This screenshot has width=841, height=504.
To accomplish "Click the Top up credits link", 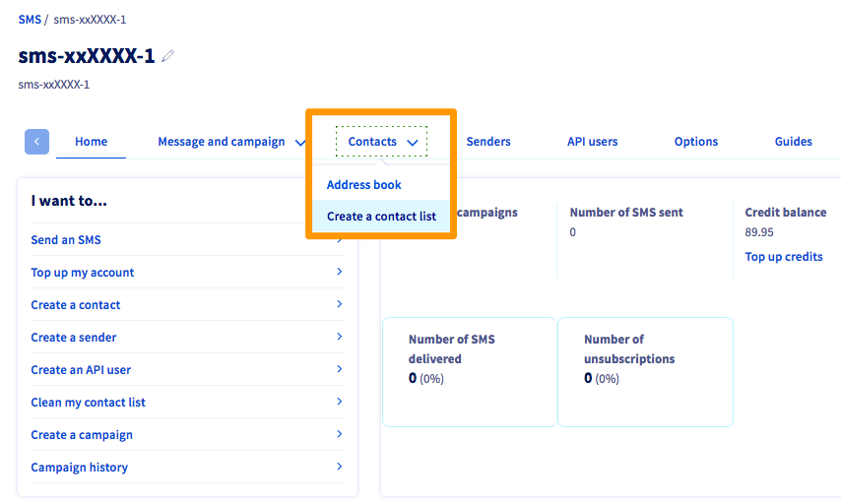I will click(784, 257).
